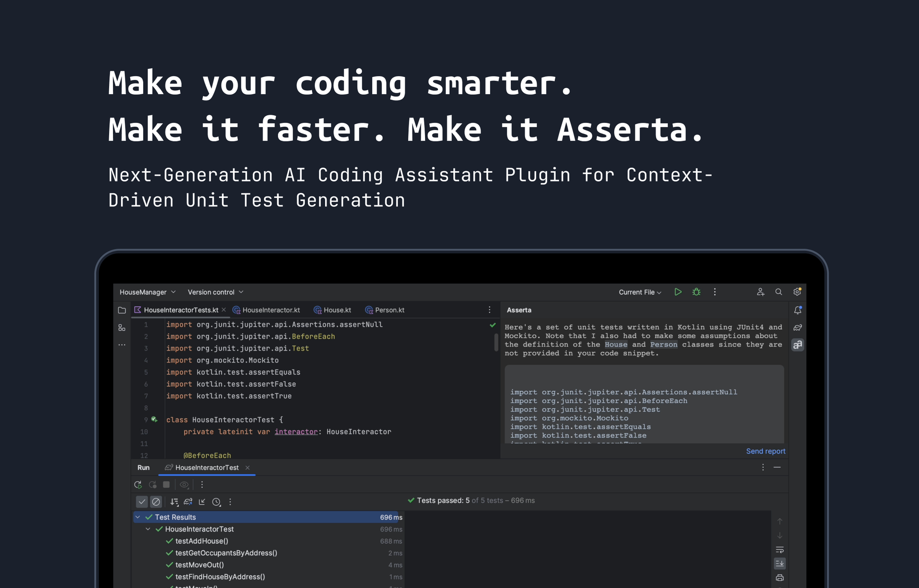This screenshot has height=588, width=919.
Task: Rerun tests in Run panel
Action: [x=138, y=485]
